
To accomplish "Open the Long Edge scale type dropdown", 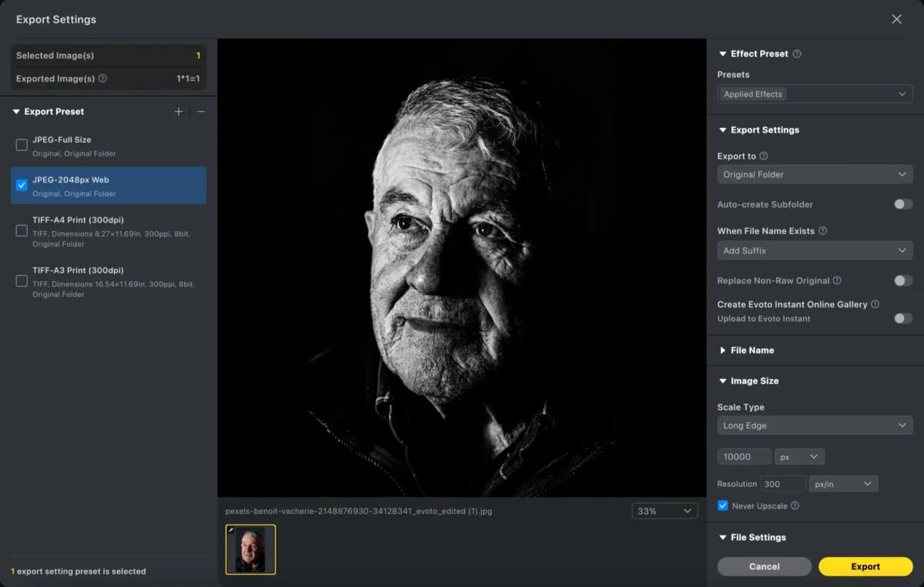I will [x=815, y=425].
